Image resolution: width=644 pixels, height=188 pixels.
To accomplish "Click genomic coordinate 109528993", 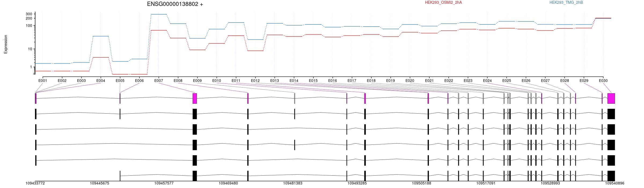I will [550, 183].
